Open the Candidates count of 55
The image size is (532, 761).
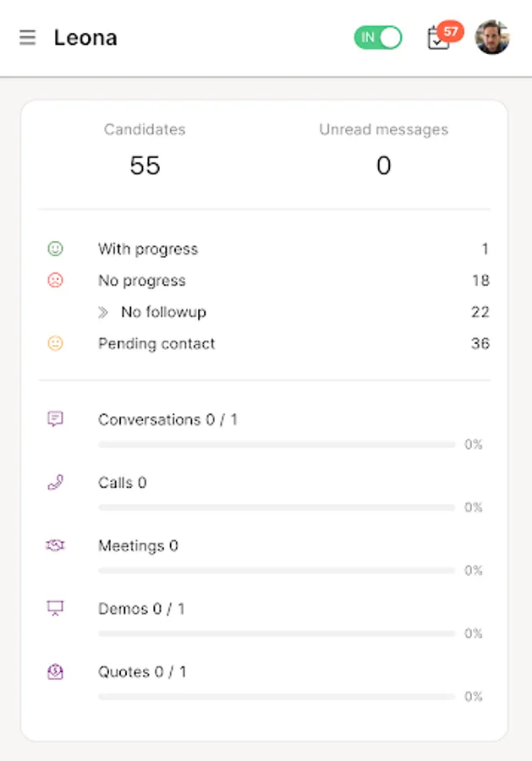[x=145, y=166]
